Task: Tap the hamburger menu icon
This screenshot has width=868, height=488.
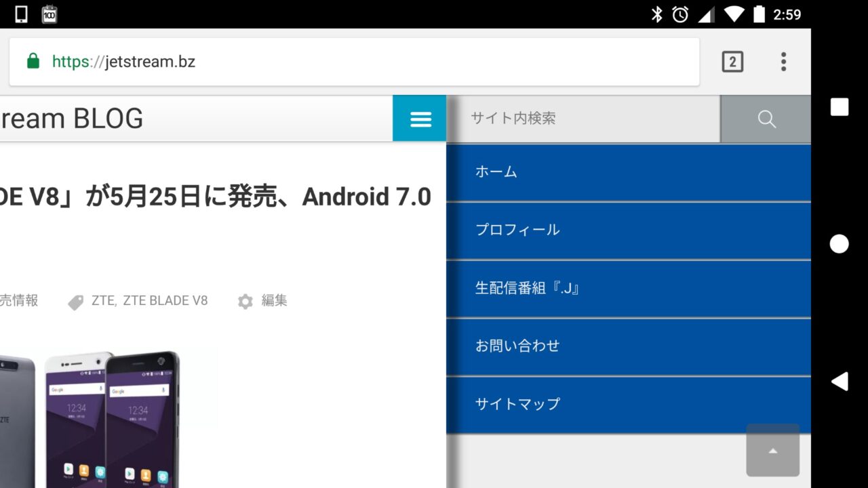Action: click(x=420, y=119)
